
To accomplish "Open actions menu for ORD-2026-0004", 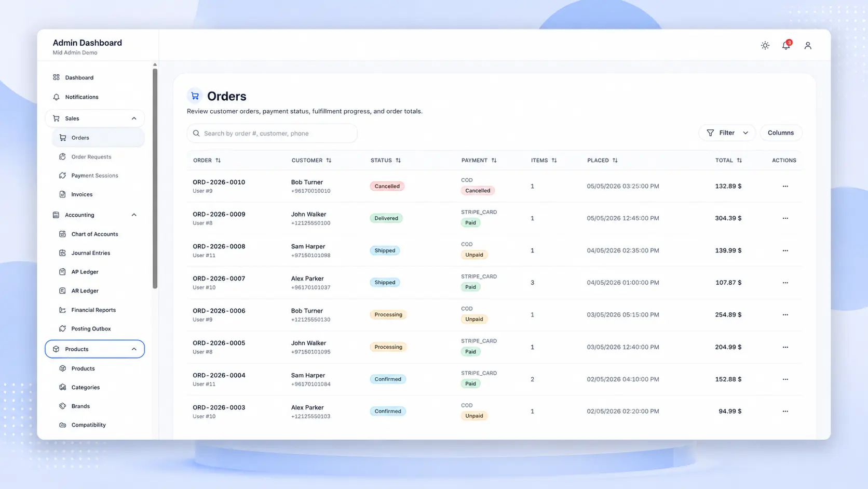I will [x=785, y=379].
